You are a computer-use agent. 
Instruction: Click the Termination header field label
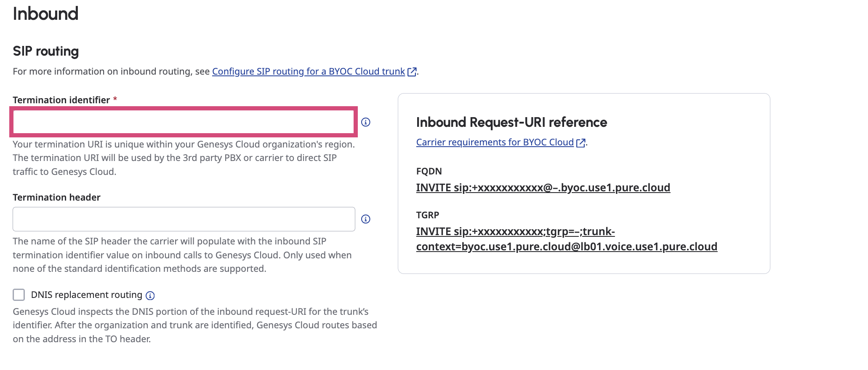click(56, 197)
